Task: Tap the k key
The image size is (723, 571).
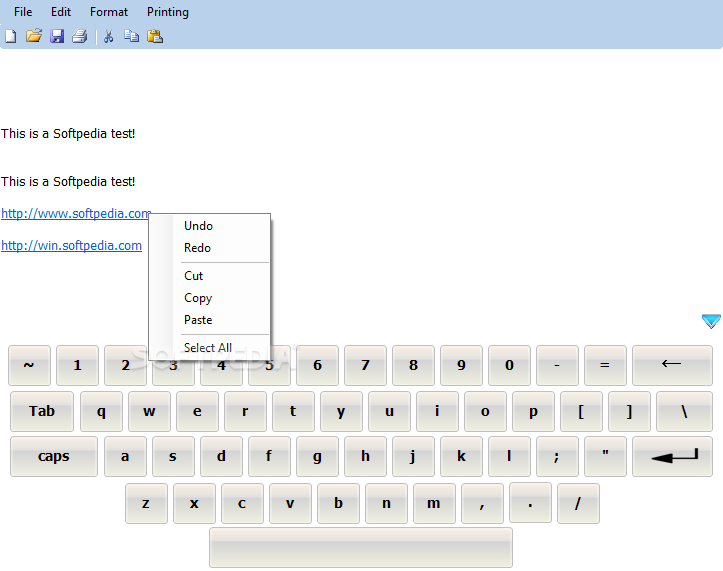Action: (x=461, y=457)
